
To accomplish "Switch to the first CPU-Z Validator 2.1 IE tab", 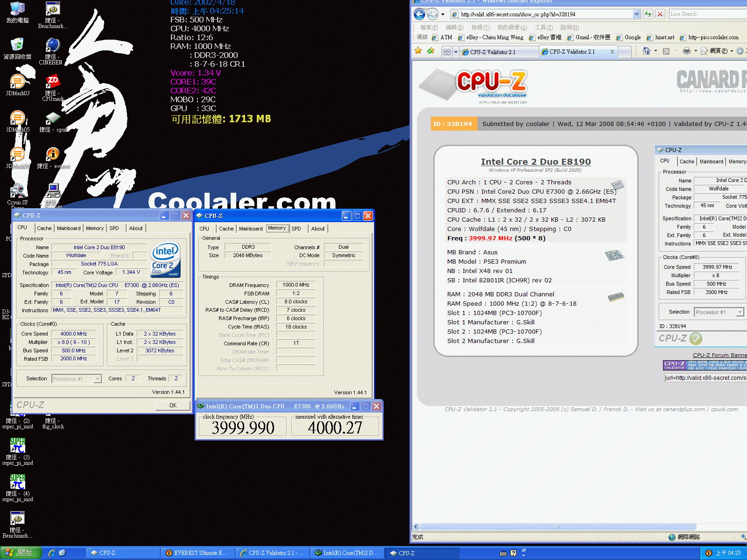I will pos(499,52).
